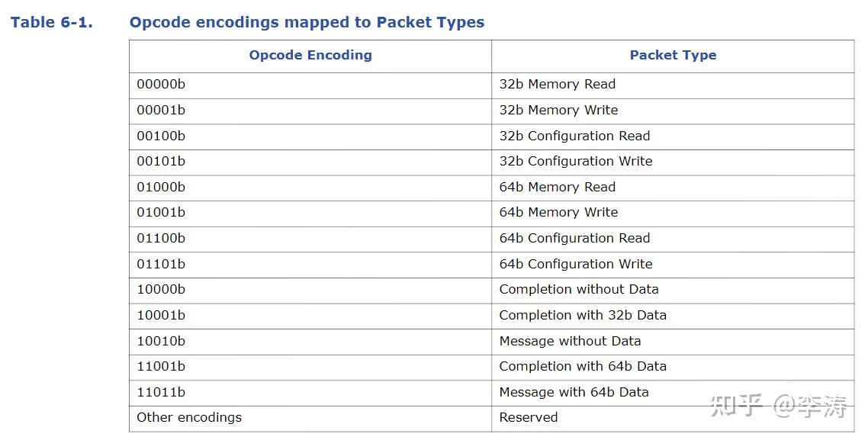Select the Opcode Encoding column header
This screenshot has height=440, width=868.
point(310,55)
